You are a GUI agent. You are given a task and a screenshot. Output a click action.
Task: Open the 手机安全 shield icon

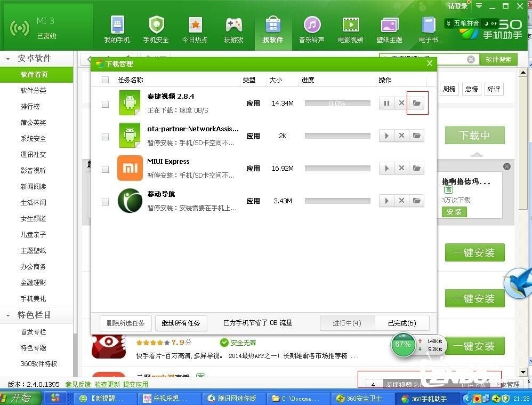[x=156, y=29]
